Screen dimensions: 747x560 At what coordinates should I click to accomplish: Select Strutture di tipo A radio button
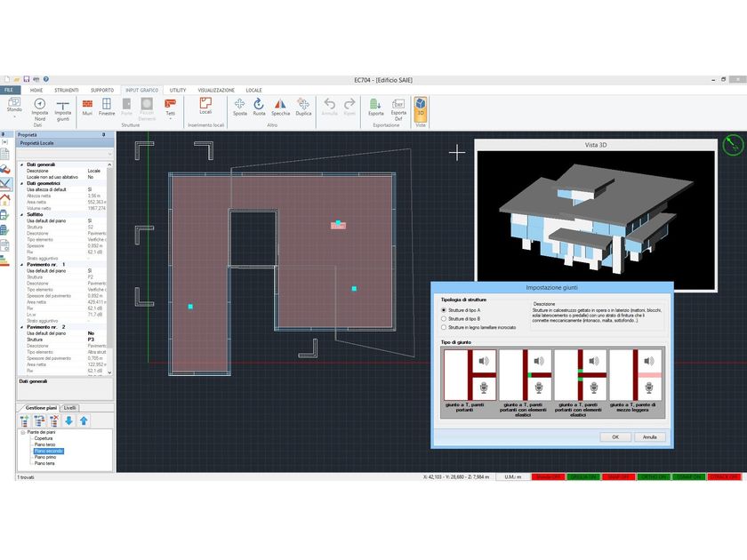click(444, 310)
